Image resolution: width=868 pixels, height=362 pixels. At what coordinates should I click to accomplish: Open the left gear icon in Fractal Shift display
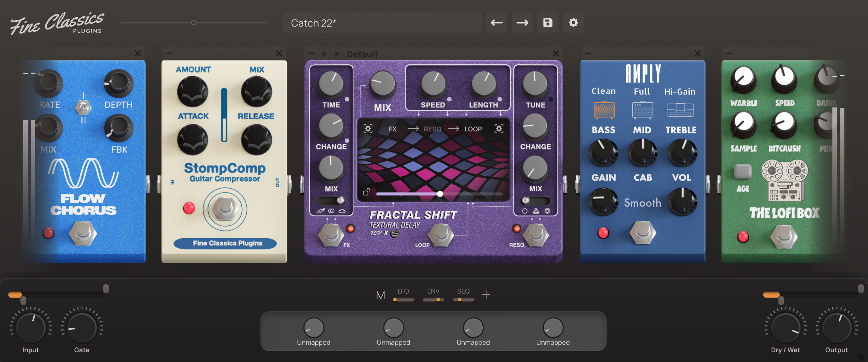(x=368, y=129)
